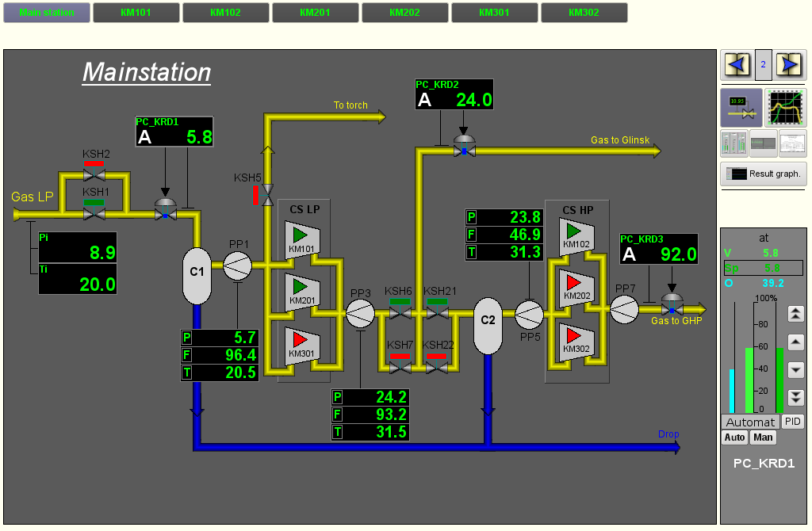Click the PP5 flow sensor symbol

click(x=529, y=315)
